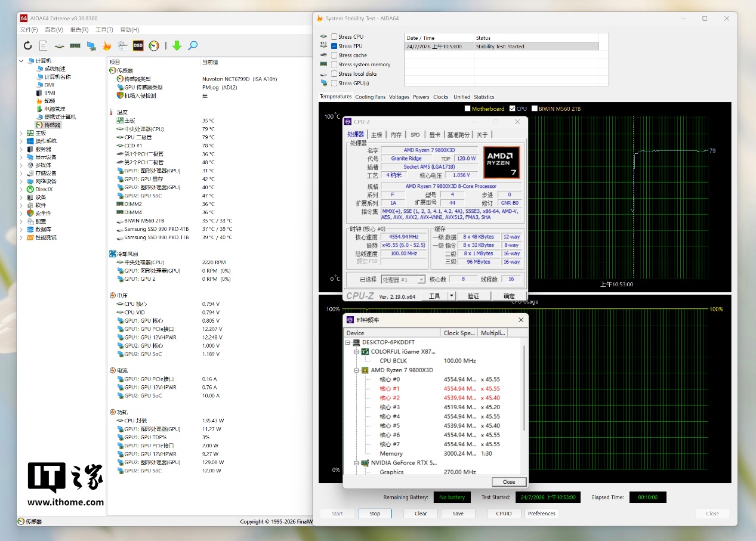Expand the 操作系统 tree node
This screenshot has width=756, height=541.
pyautogui.click(x=21, y=141)
